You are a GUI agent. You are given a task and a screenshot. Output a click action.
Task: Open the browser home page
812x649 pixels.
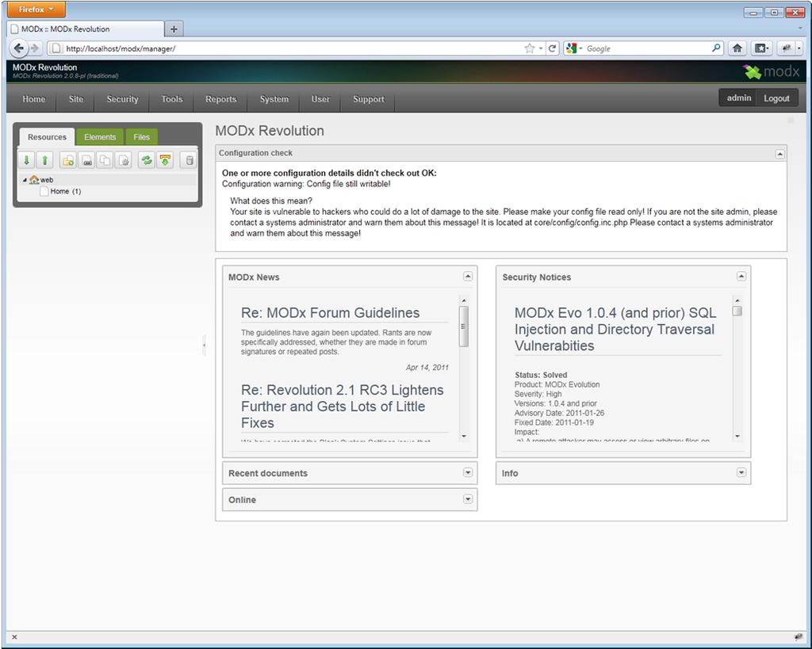pyautogui.click(x=737, y=48)
